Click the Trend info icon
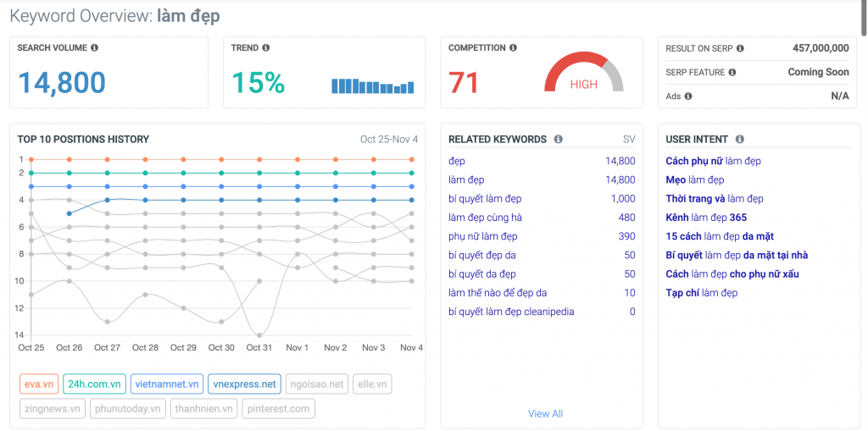868x431 pixels. [266, 48]
